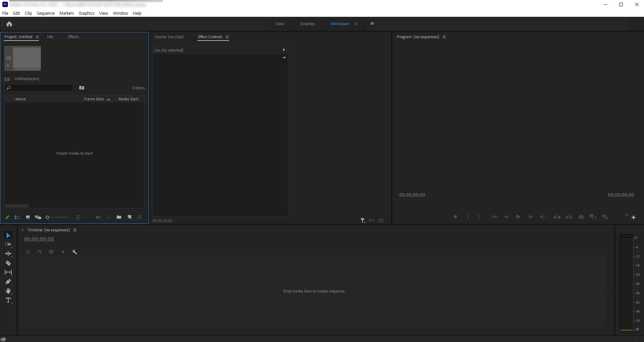Screen dimensions: 644x342
Task: Click Export Frame camera icon
Action: pyautogui.click(x=581, y=217)
